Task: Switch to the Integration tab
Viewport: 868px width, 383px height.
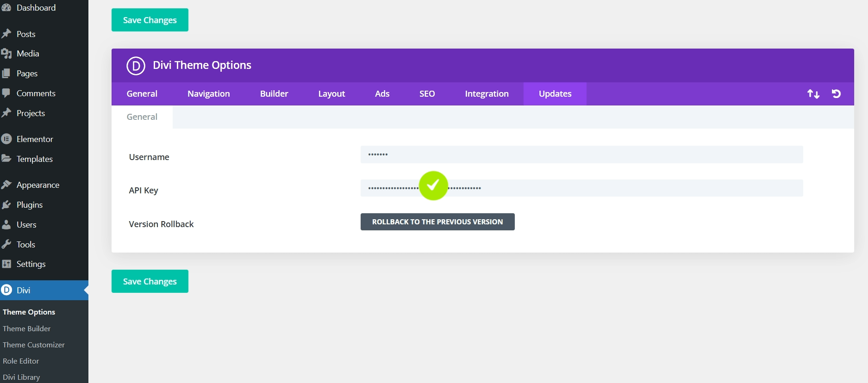Action: point(487,94)
